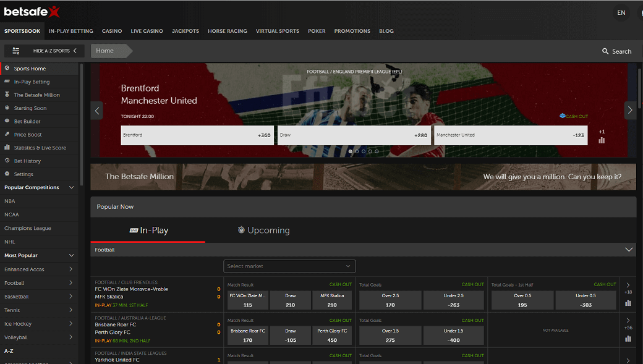Viewport: 643px width, 364px height.
Task: Click the Search magnifier icon
Action: (x=605, y=51)
